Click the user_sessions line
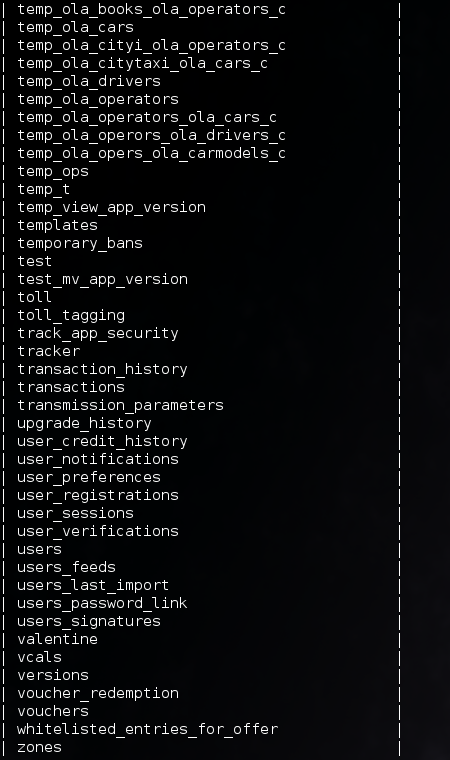Screen dimensions: 450x760 (76, 513)
